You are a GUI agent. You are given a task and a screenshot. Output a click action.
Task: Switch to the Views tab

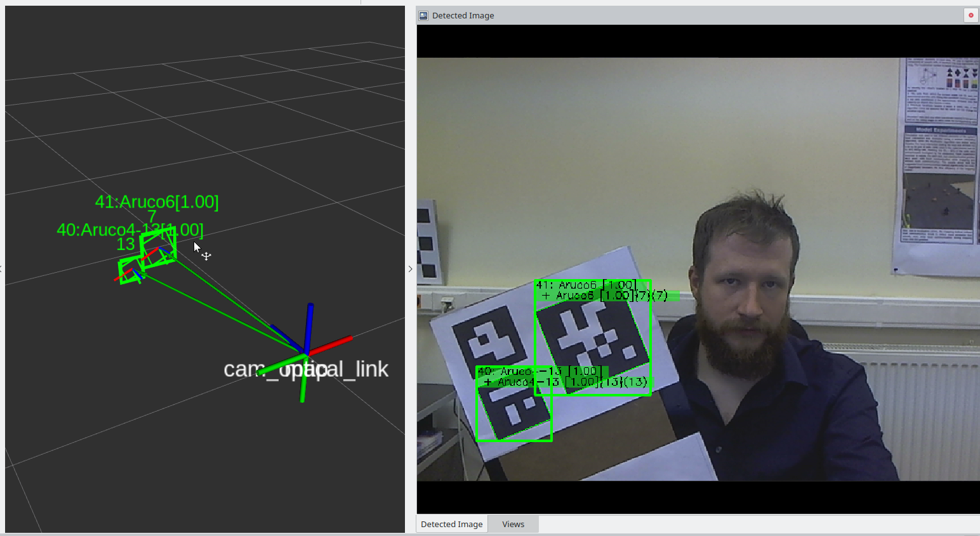513,524
